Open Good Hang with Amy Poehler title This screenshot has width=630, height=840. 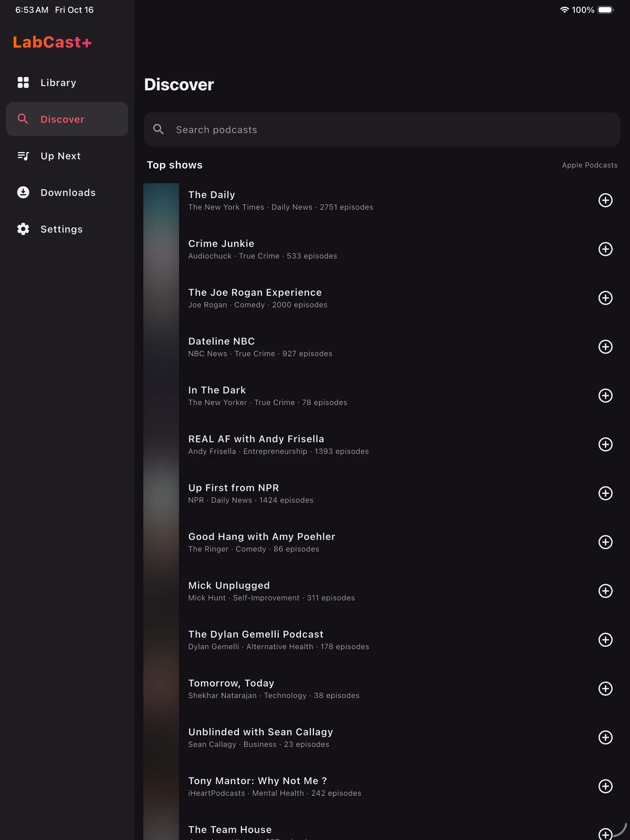point(262,537)
